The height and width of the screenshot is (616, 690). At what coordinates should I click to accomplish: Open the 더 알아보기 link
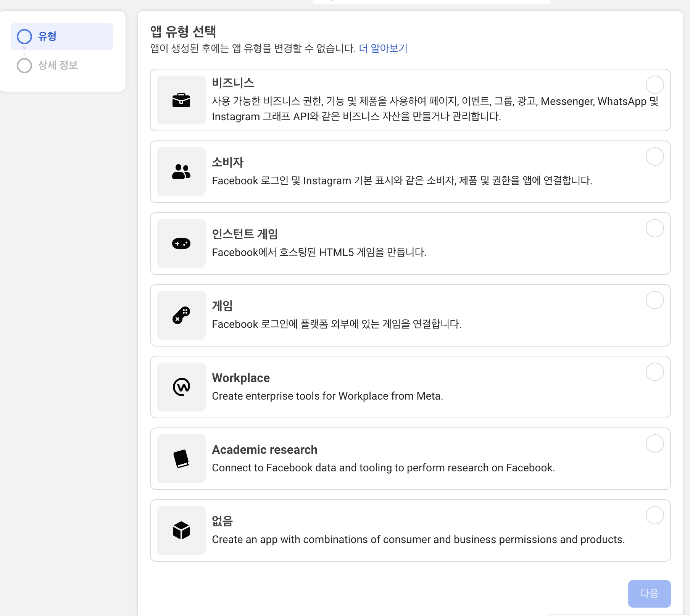383,48
